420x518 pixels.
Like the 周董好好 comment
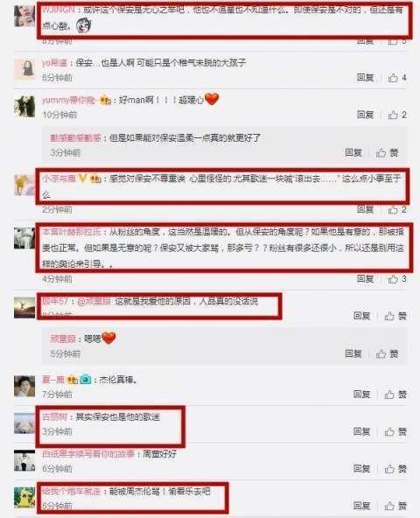(395, 468)
